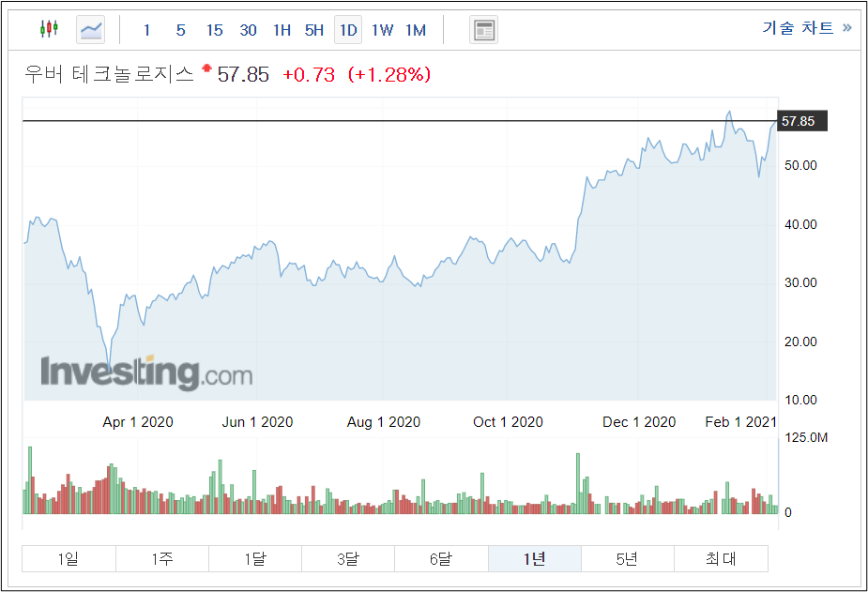Click the (+1.28%) percent change
868x592 pixels.
389,74
